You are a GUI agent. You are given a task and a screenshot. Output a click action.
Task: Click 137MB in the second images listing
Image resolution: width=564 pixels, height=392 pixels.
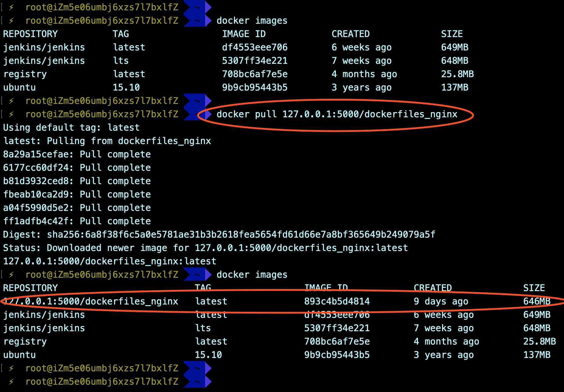(537, 355)
